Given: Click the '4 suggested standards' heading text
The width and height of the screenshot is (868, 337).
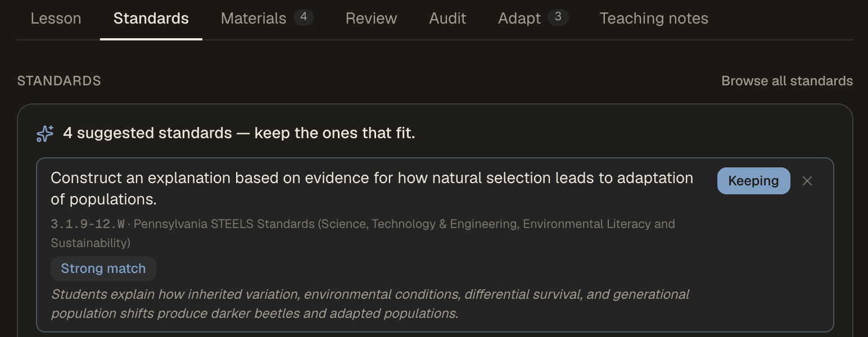Looking at the screenshot, I should [x=239, y=134].
